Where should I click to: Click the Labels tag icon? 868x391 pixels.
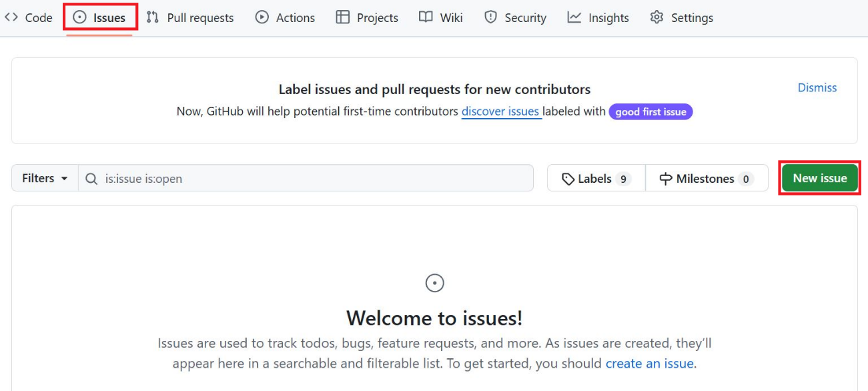click(568, 179)
